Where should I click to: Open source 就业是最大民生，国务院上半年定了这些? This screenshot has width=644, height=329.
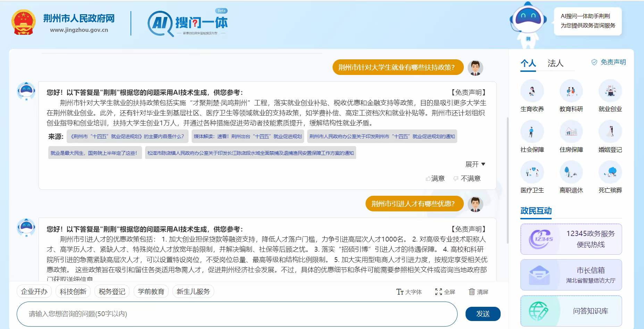pos(95,153)
